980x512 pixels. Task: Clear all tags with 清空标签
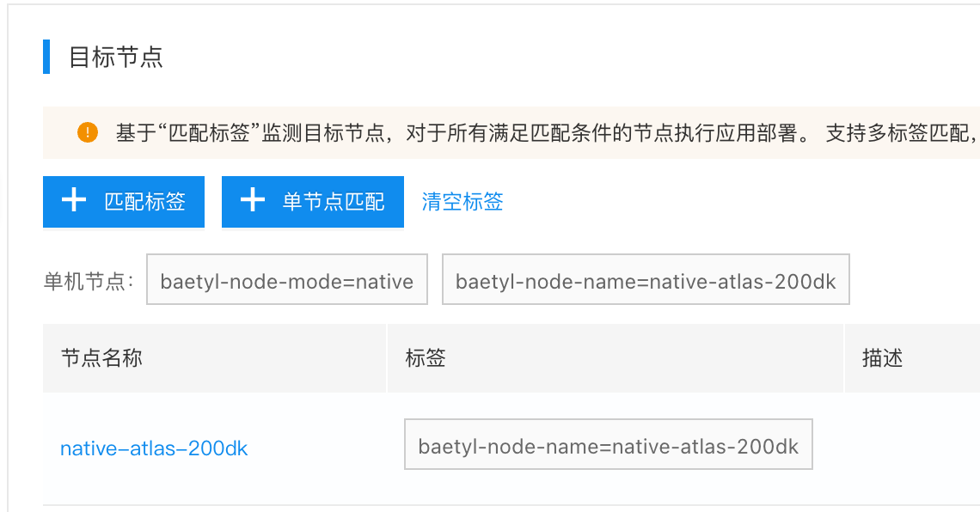462,202
